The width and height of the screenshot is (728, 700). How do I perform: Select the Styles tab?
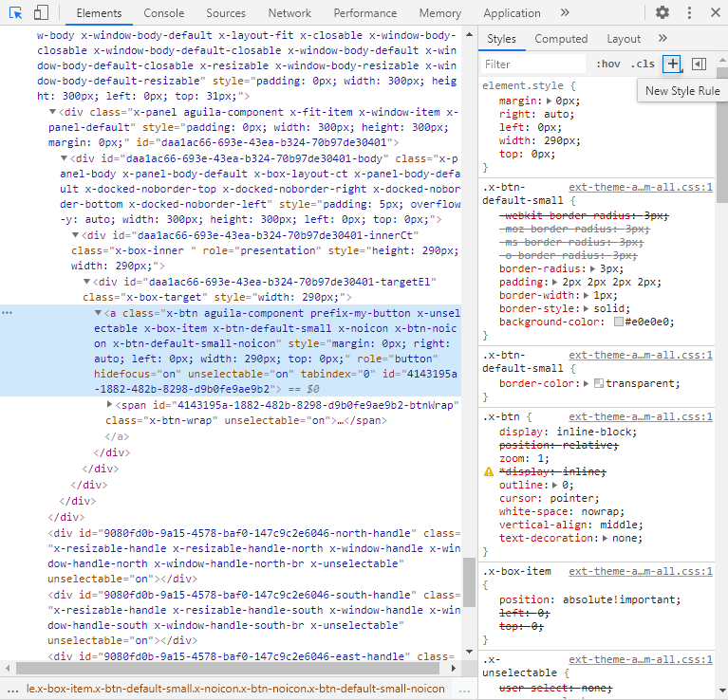[501, 39]
